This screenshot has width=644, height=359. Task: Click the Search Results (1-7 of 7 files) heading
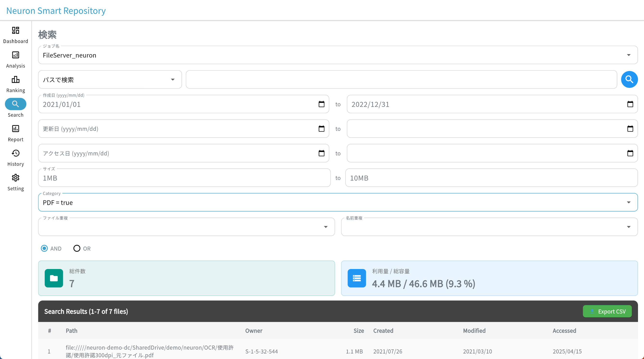pyautogui.click(x=86, y=311)
